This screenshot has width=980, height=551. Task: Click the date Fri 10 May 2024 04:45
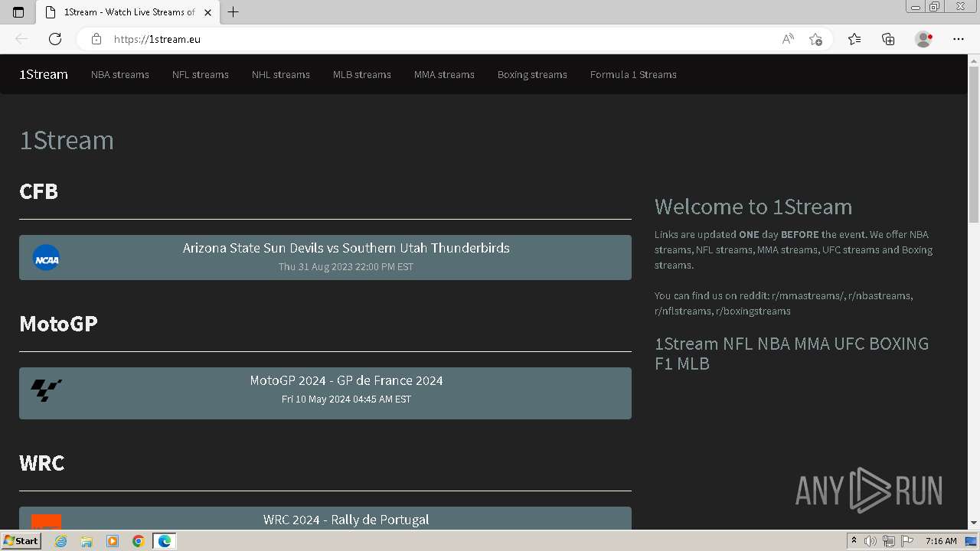pos(346,399)
